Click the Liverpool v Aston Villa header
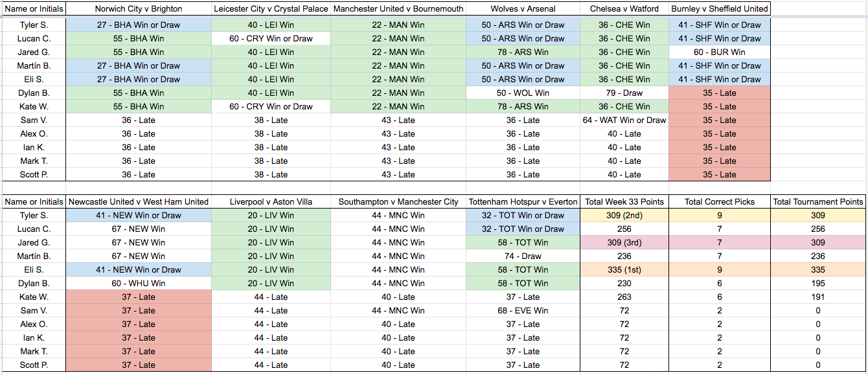The width and height of the screenshot is (868, 375). click(x=271, y=201)
